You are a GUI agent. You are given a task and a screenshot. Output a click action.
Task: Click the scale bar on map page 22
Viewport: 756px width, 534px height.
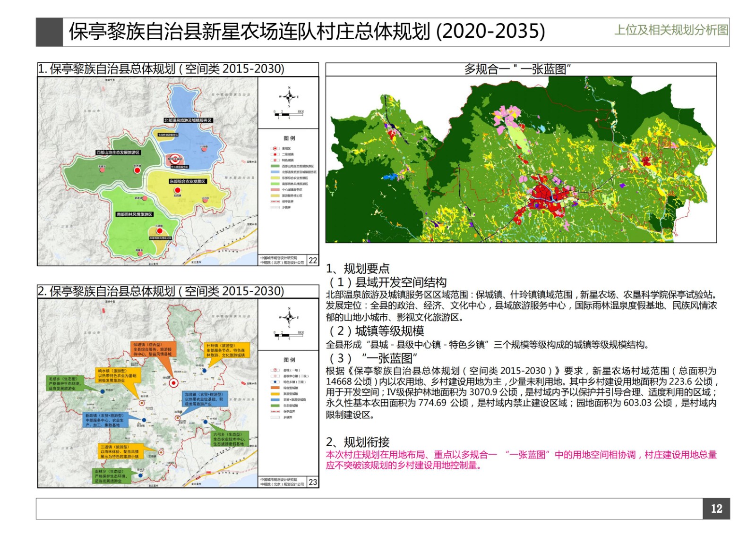click(289, 114)
